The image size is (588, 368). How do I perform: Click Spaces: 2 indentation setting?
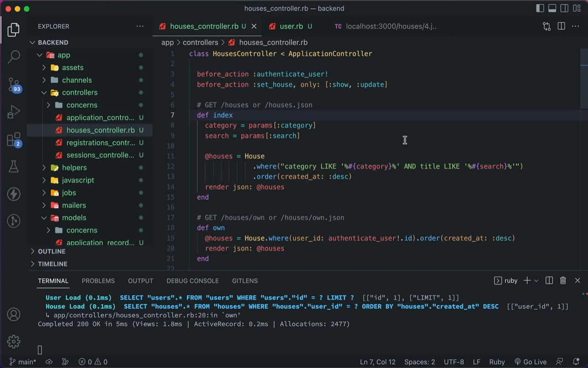tap(419, 362)
